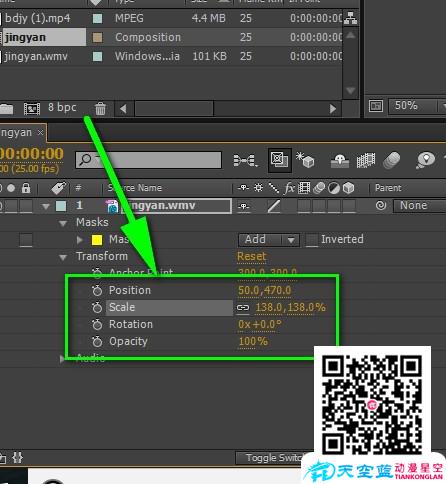The image size is (446, 484).
Task: Collapse the Transform property group
Action: point(63,257)
